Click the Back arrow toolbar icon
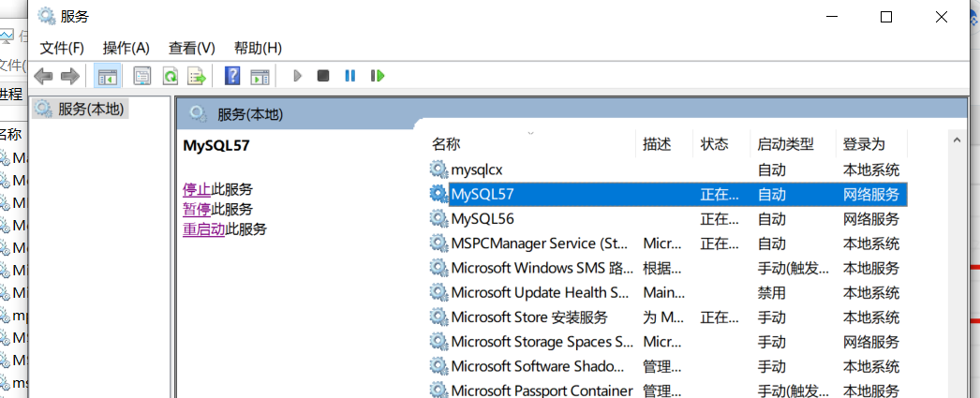Viewport: 980px width, 398px height. [x=43, y=76]
